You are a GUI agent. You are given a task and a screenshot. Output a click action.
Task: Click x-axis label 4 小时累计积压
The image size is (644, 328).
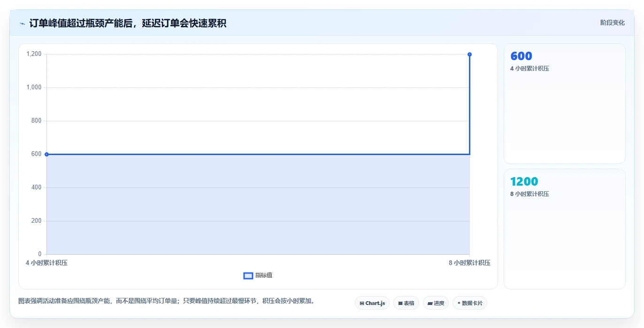pos(46,263)
